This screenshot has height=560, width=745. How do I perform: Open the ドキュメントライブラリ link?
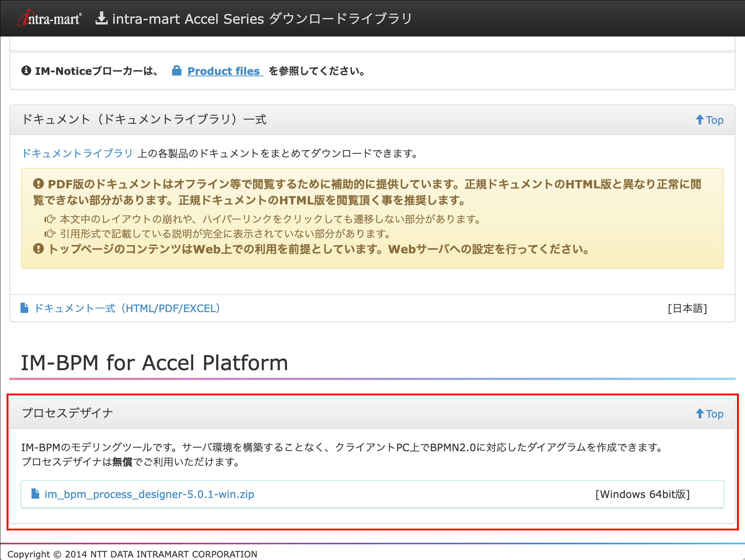pos(77,153)
